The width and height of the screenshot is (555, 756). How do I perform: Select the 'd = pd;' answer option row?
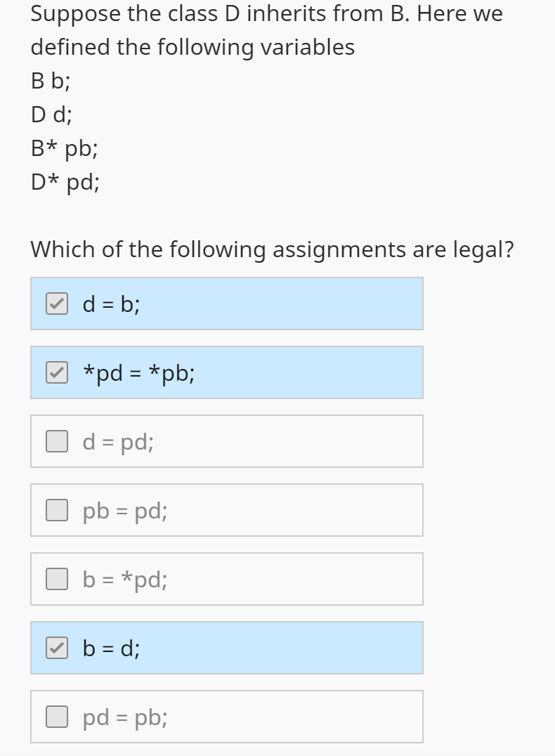tap(226, 441)
